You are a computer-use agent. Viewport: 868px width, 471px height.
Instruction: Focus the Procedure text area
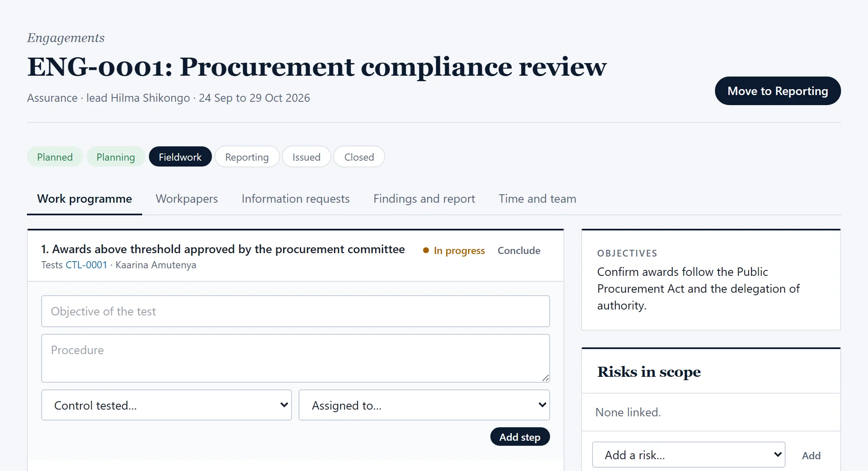pos(296,358)
